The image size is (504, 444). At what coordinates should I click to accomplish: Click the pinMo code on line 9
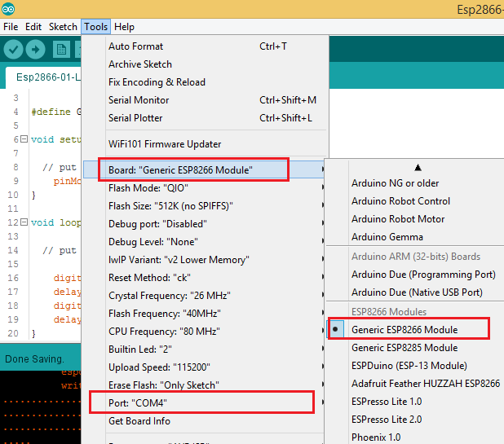pos(67,181)
